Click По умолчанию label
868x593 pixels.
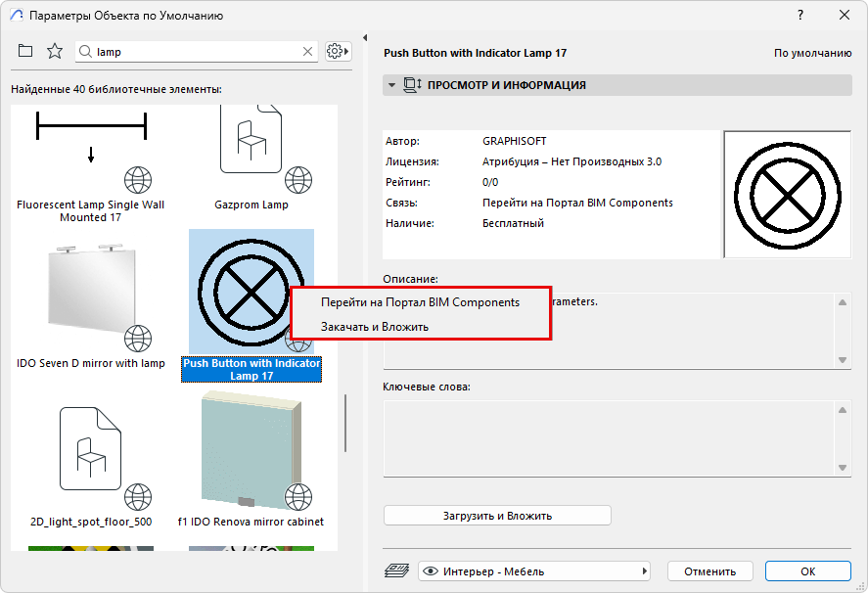point(812,53)
